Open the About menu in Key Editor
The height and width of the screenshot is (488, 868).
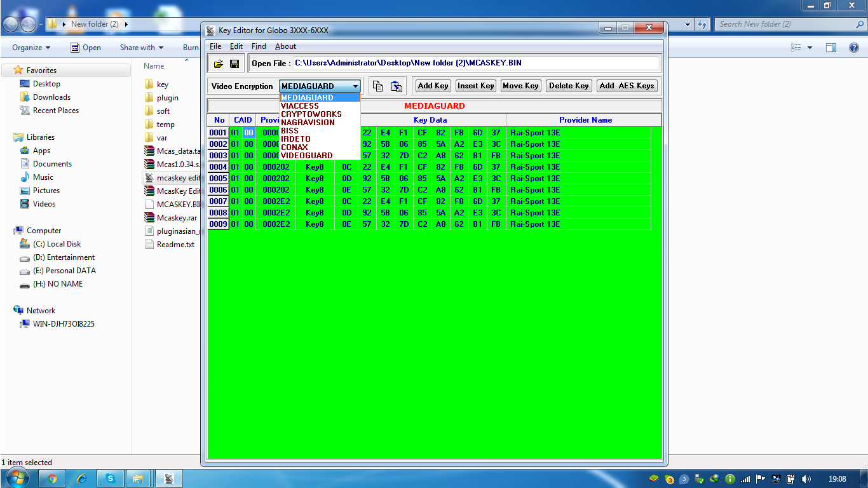pos(285,46)
